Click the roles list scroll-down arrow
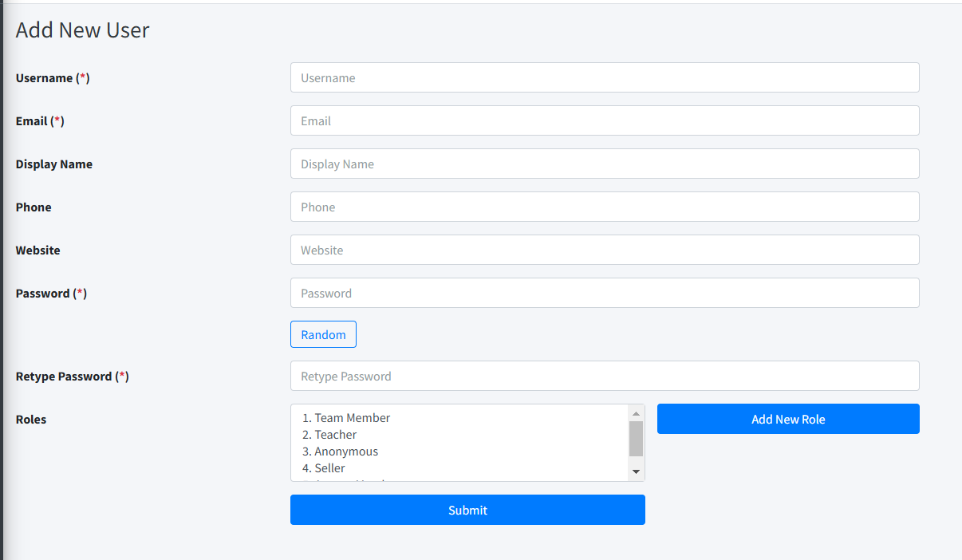The image size is (962, 560). tap(636, 472)
